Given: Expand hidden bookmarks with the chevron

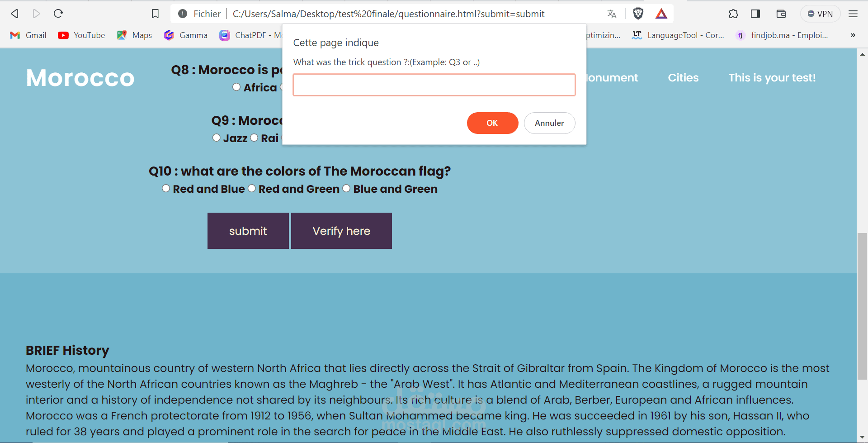Looking at the screenshot, I should click(x=853, y=35).
